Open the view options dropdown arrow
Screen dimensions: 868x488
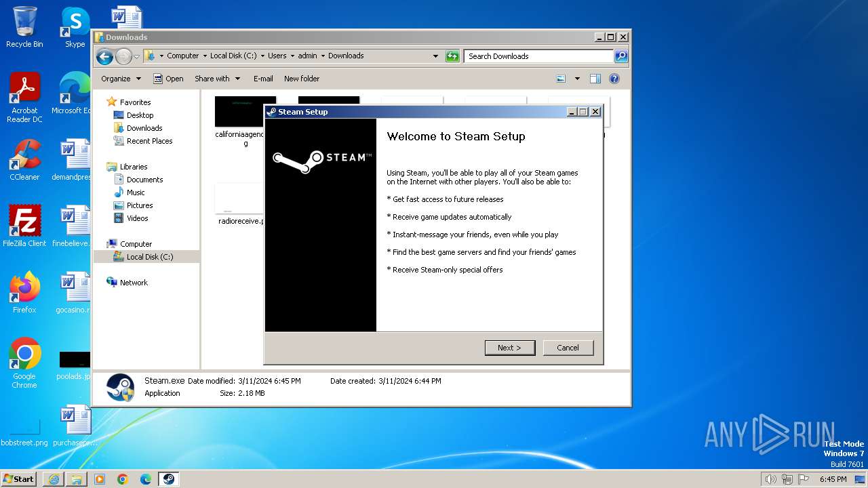(x=577, y=79)
